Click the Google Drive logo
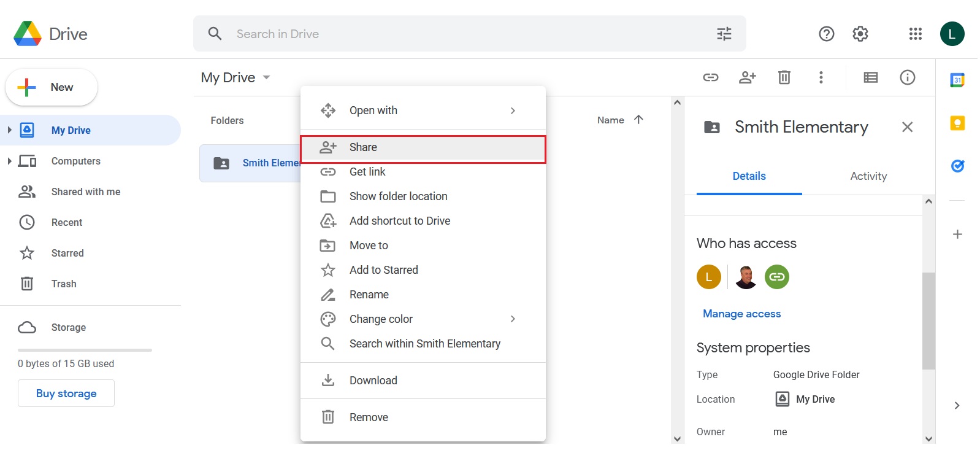 [x=28, y=34]
